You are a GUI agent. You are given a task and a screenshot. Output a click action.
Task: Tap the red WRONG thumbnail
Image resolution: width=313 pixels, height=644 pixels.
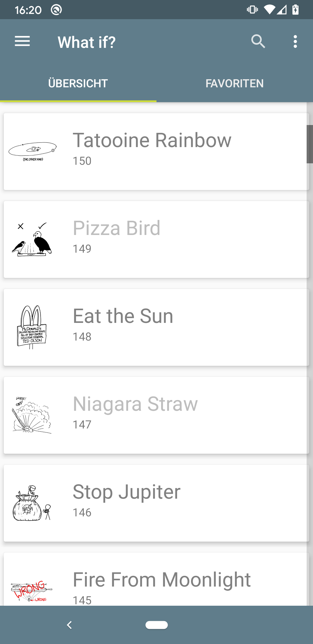coord(32,591)
